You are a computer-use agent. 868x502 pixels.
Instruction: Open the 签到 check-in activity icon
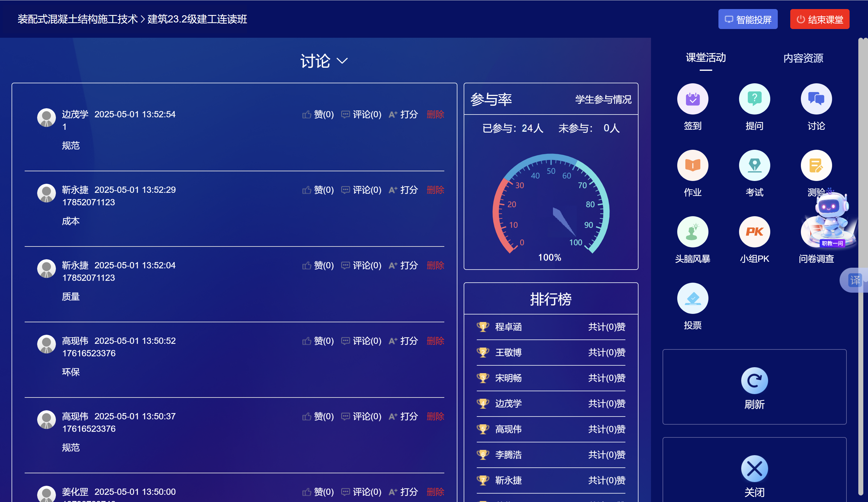(x=692, y=99)
